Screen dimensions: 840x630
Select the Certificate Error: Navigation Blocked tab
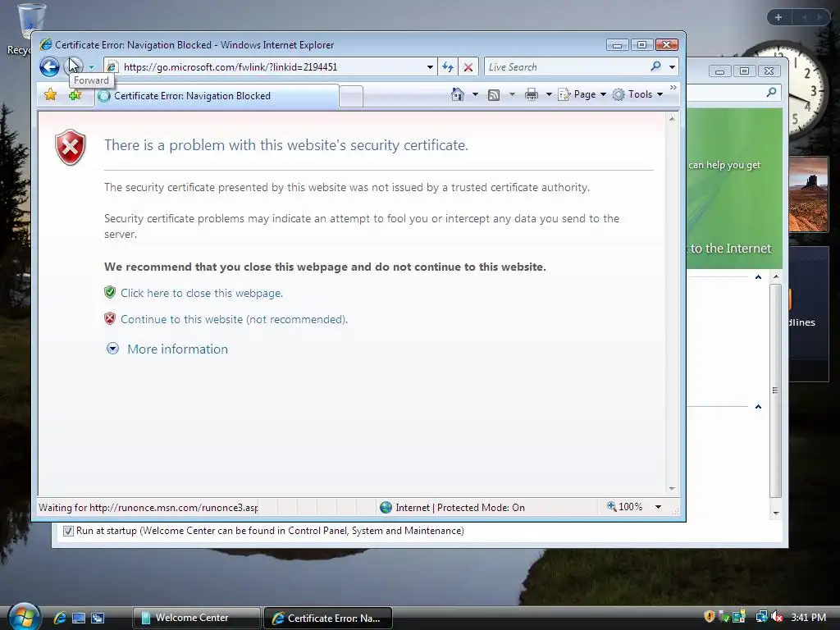217,96
